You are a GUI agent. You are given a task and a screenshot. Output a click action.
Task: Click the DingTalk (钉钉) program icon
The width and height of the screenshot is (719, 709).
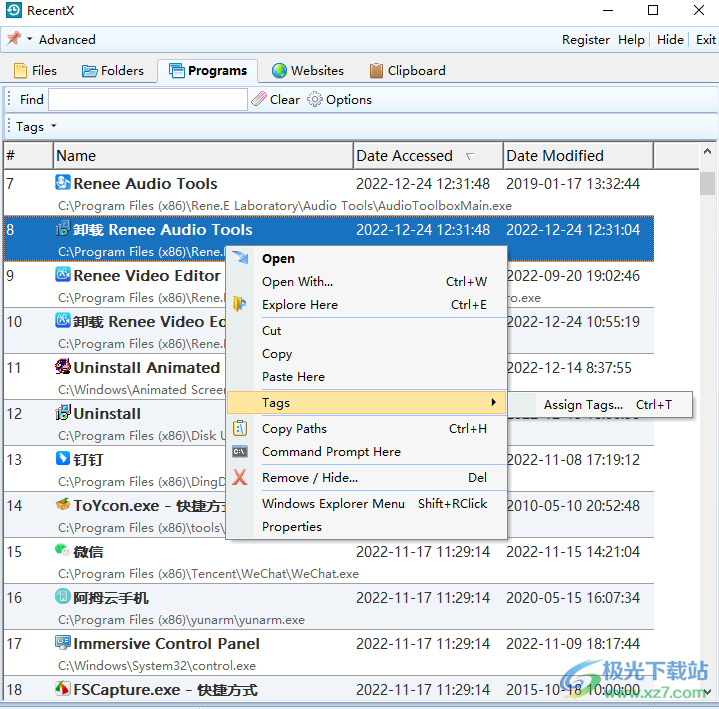63,459
